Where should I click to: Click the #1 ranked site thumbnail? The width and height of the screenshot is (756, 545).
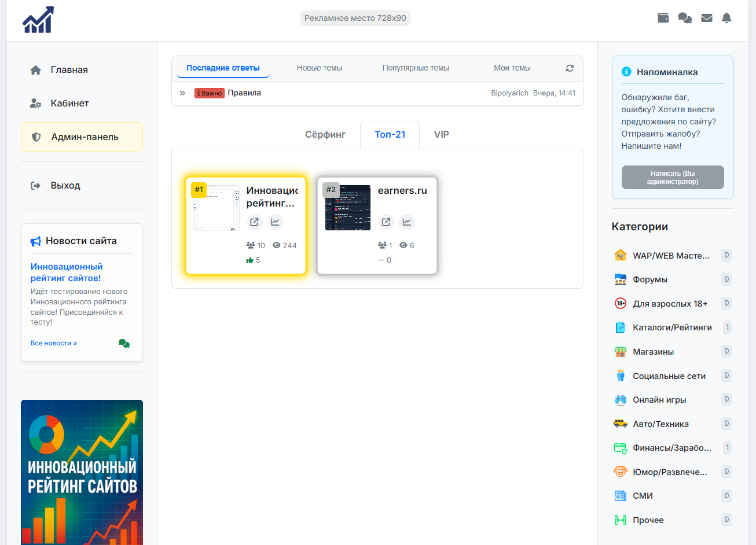point(216,208)
